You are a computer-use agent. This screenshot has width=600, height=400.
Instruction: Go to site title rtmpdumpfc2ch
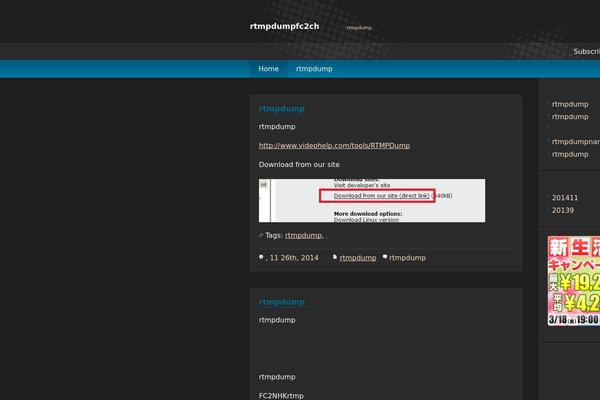pyautogui.click(x=284, y=26)
